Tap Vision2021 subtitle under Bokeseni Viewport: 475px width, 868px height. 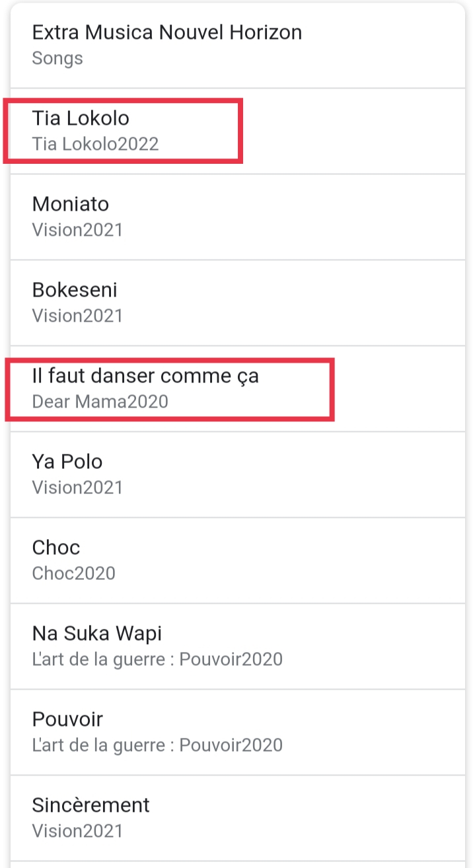(x=77, y=316)
